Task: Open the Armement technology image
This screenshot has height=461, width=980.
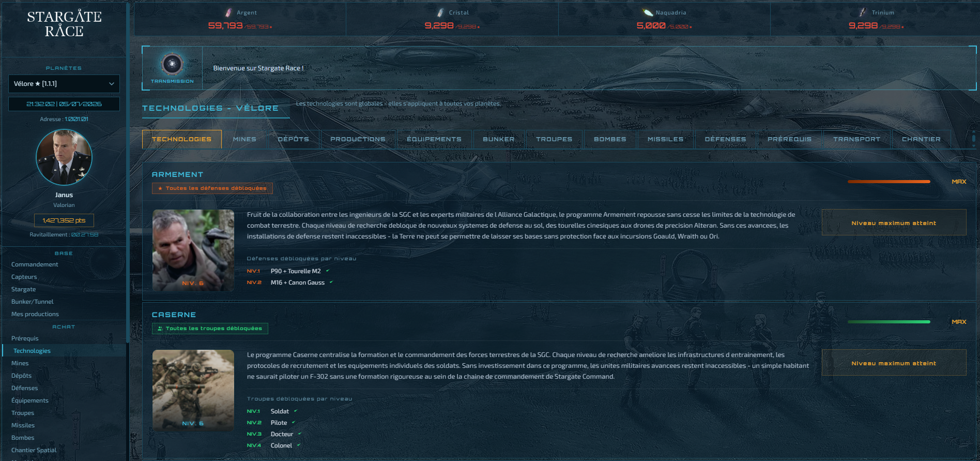Action: [x=193, y=250]
